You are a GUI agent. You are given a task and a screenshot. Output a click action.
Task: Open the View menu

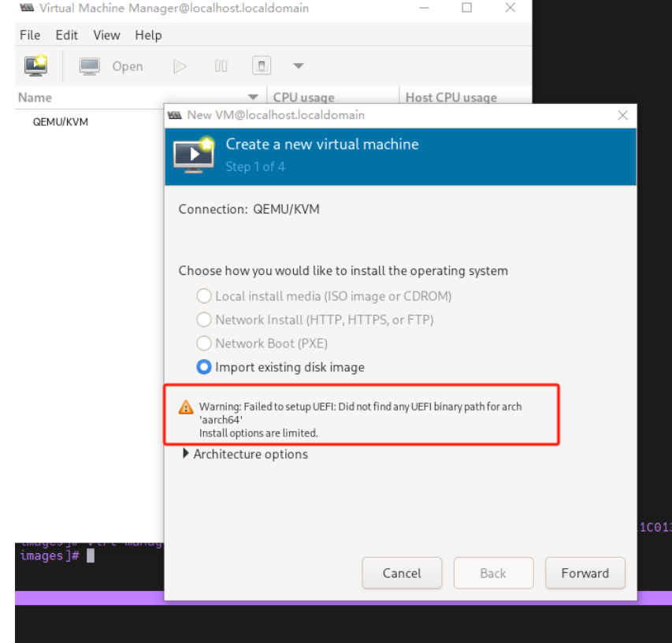pos(106,35)
